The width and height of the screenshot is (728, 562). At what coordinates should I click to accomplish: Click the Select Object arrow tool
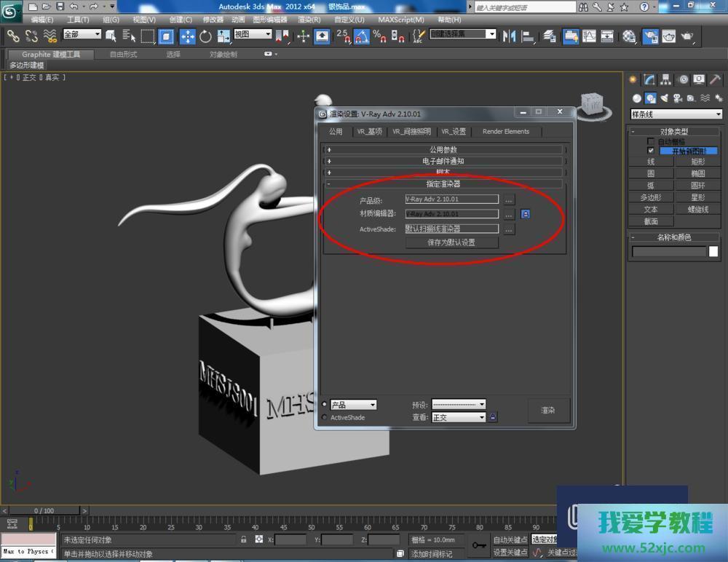pyautogui.click(x=111, y=36)
